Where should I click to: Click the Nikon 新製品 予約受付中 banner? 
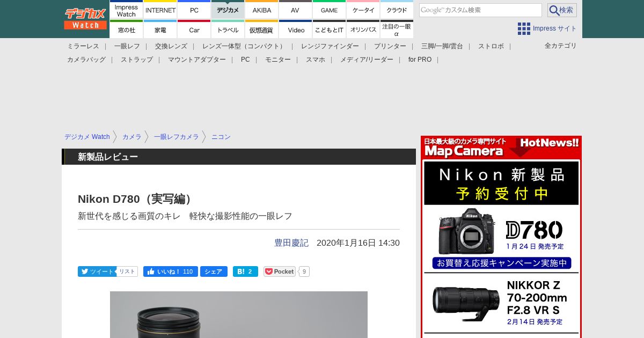pos(501,183)
